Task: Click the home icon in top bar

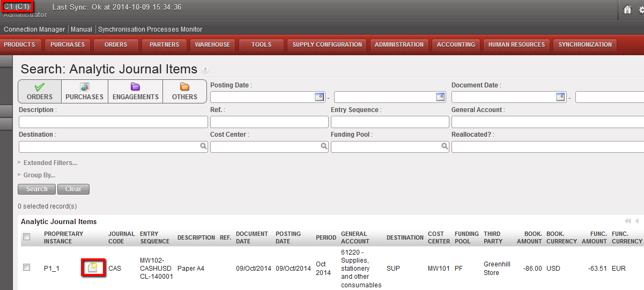Action: point(627,10)
